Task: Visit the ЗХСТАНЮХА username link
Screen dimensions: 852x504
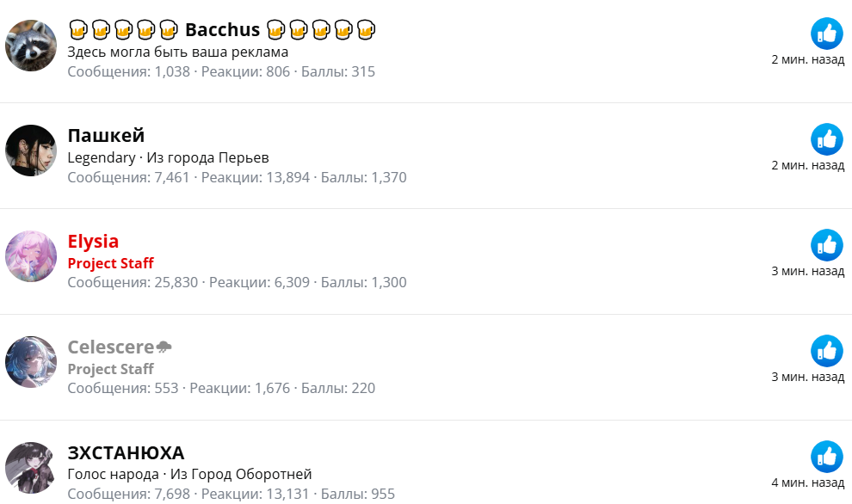Action: pos(126,453)
